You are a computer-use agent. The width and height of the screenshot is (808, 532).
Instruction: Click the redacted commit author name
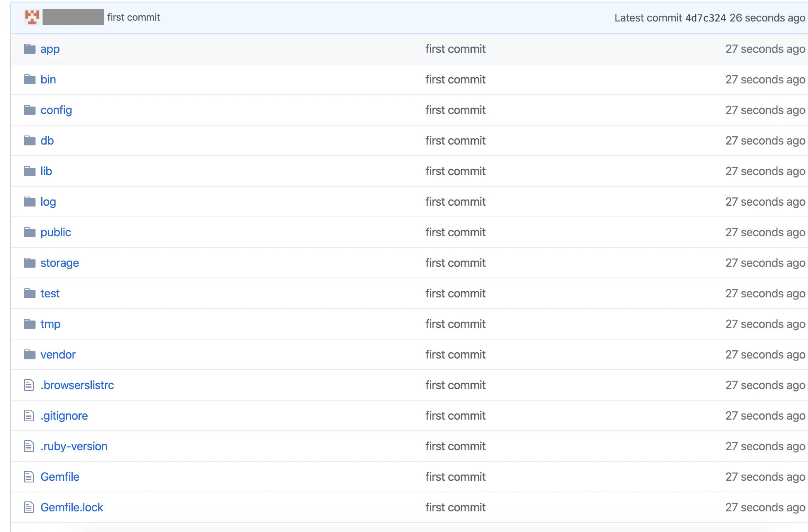[x=73, y=17]
